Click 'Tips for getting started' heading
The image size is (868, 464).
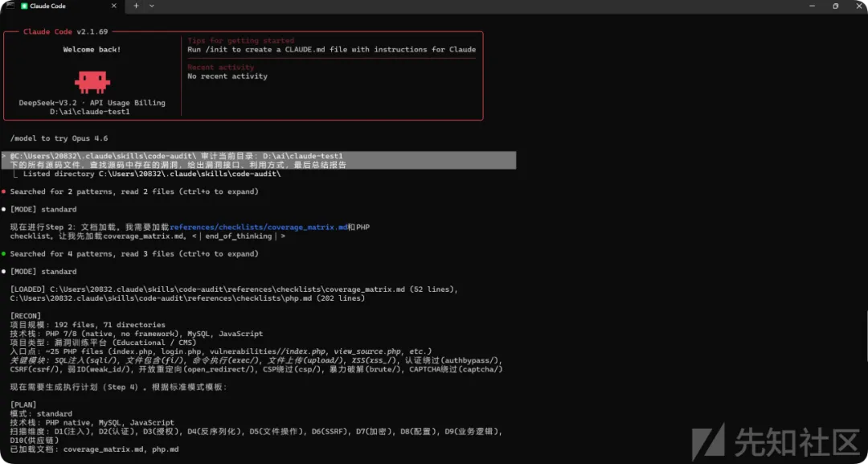[241, 40]
